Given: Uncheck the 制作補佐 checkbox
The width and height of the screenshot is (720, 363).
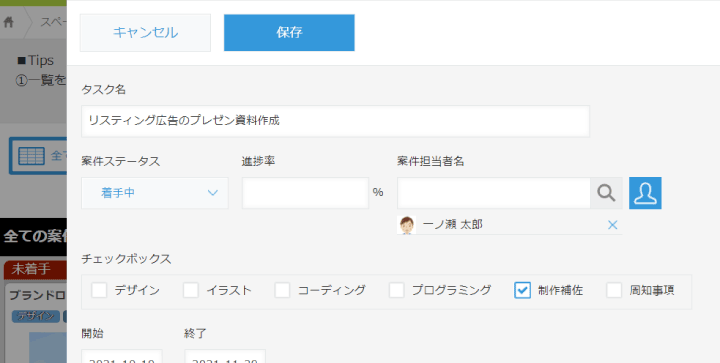Looking at the screenshot, I should [523, 290].
